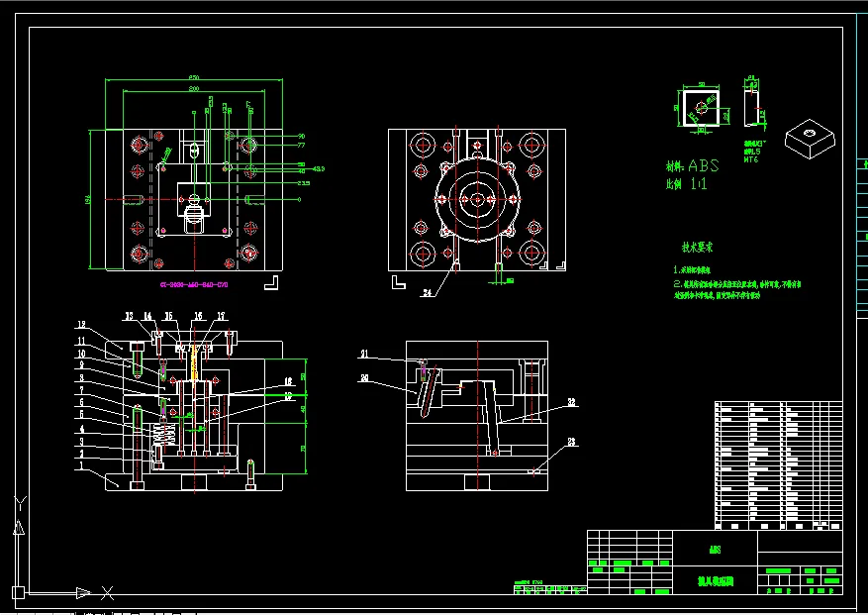
Task: Select technical requirement line 2
Action: [737, 289]
